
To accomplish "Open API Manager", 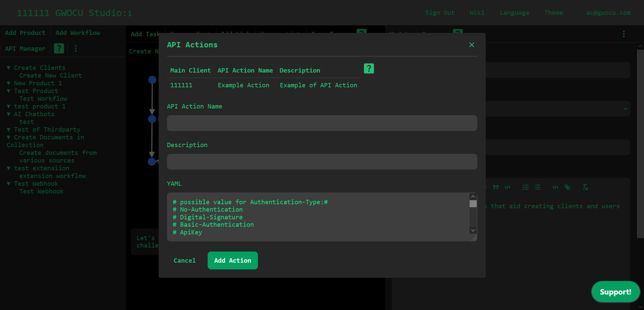I will (25, 49).
